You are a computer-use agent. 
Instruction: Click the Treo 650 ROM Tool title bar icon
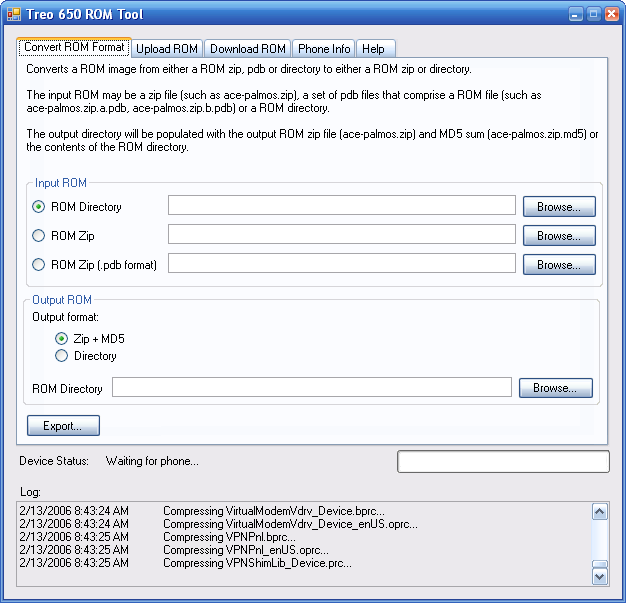[x=14, y=15]
